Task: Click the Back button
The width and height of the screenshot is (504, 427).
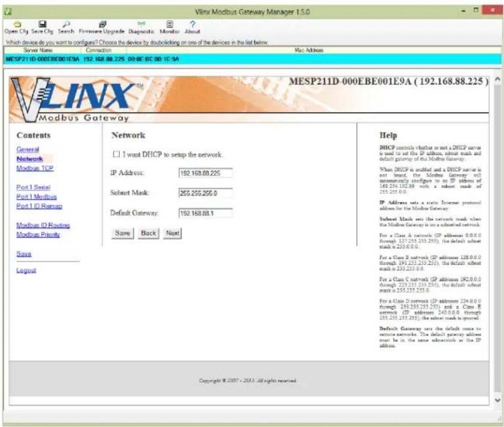Action: [148, 233]
